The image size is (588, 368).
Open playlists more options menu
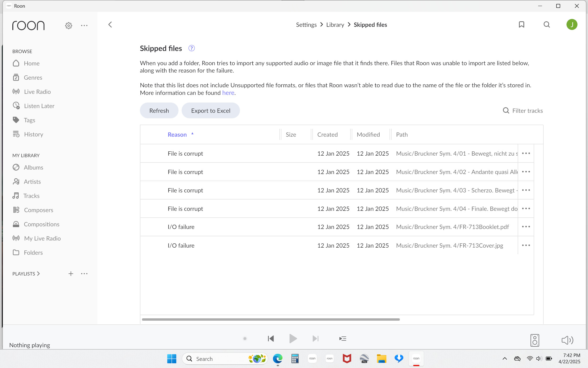pos(84,274)
